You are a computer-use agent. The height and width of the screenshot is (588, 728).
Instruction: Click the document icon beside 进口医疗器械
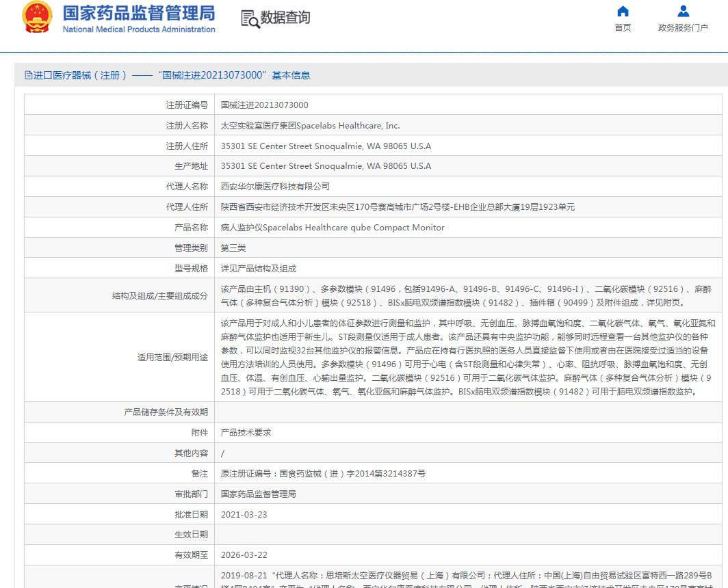tap(28, 75)
